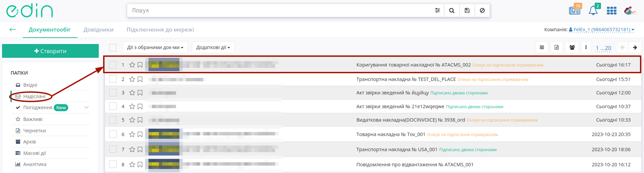The image size is (644, 173).
Task: Open the Аналітика item
Action: pyautogui.click(x=35, y=164)
